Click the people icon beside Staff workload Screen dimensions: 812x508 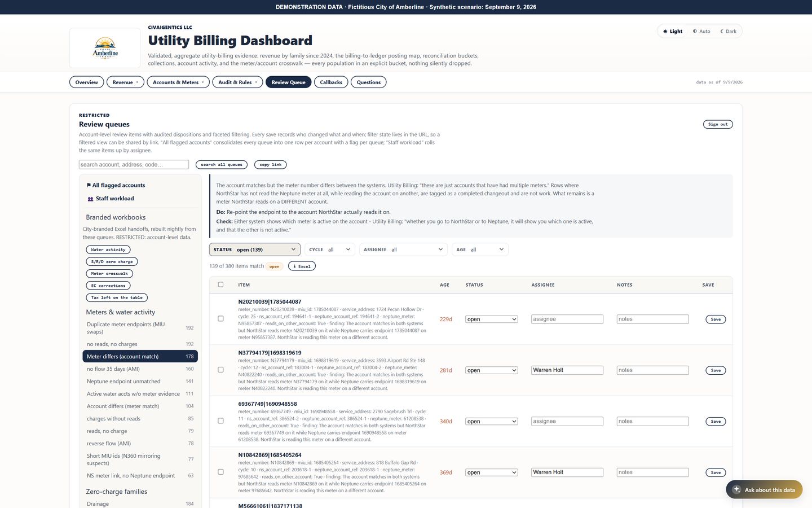90,199
